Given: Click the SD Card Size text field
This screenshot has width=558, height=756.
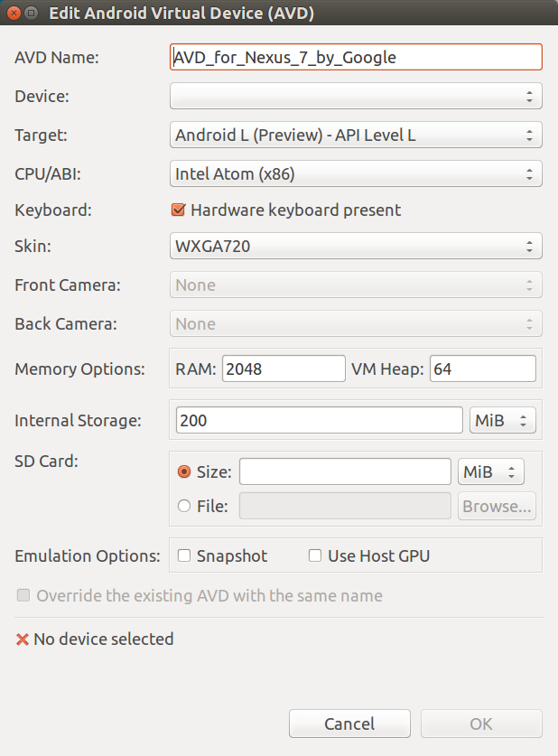Looking at the screenshot, I should pyautogui.click(x=345, y=471).
